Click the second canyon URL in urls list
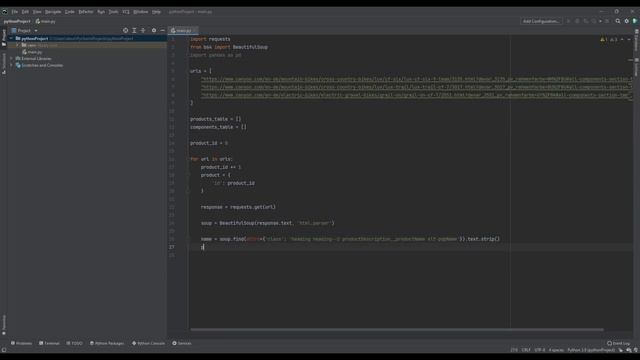This screenshot has height=360, width=640. 416,87
